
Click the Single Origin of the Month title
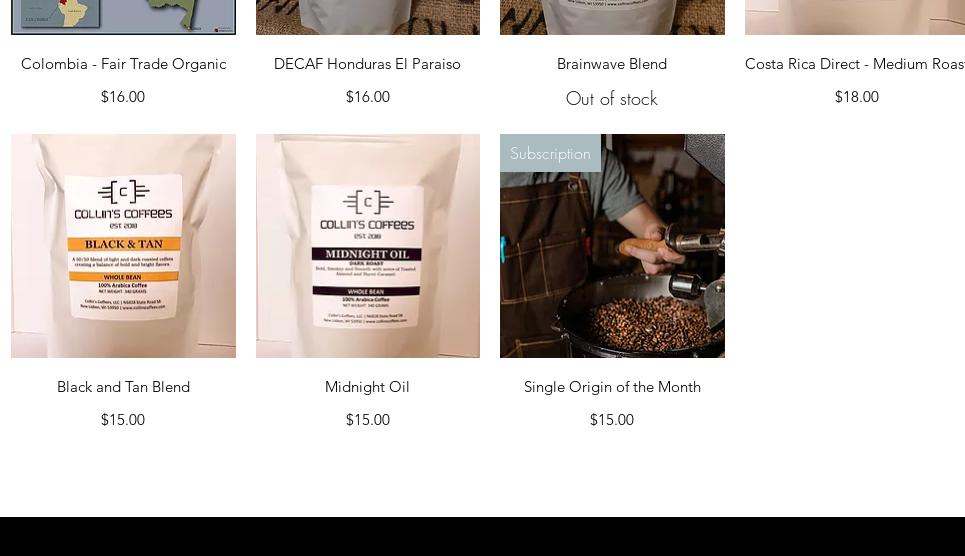[612, 387]
